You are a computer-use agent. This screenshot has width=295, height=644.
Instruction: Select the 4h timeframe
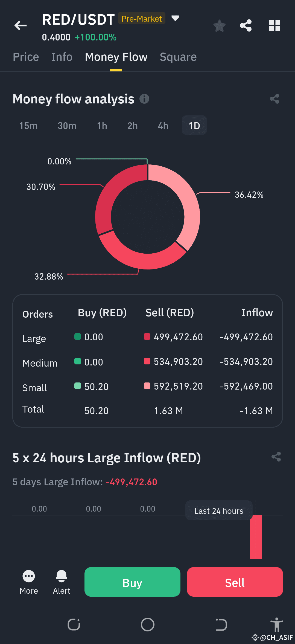click(163, 126)
